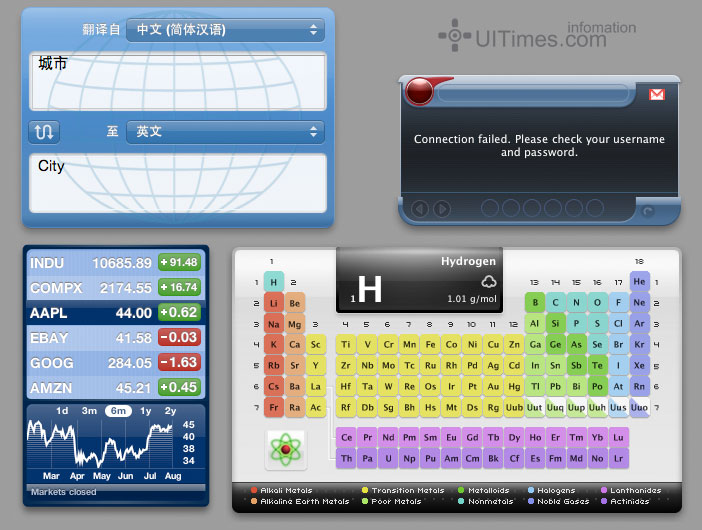Select Hydrogen (H) element tile
This screenshot has width=702, height=530.
click(x=274, y=282)
